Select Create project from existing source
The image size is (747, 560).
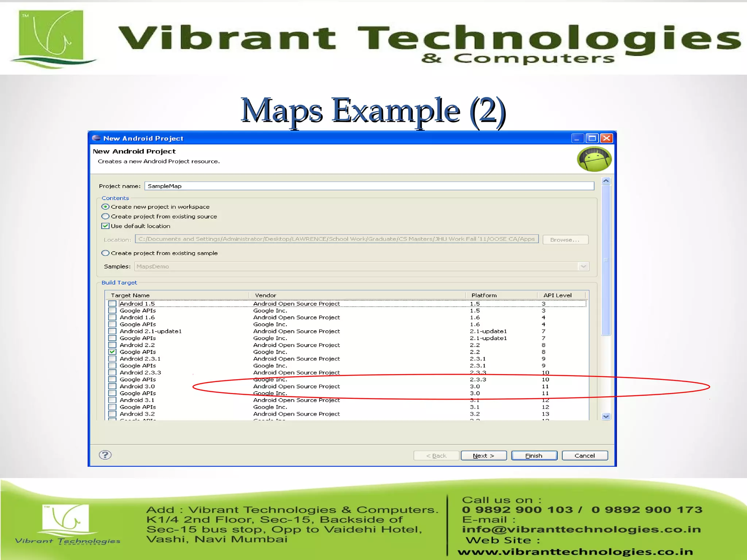(105, 216)
